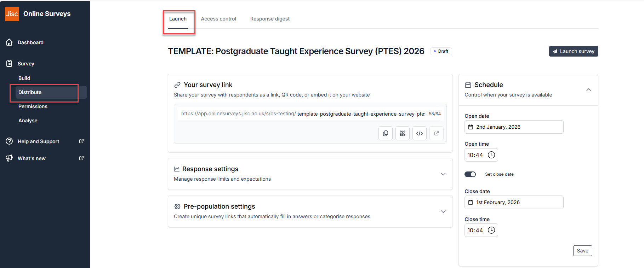Image resolution: width=644 pixels, height=268 pixels.
Task: Open the Open date picker field
Action: (513, 127)
